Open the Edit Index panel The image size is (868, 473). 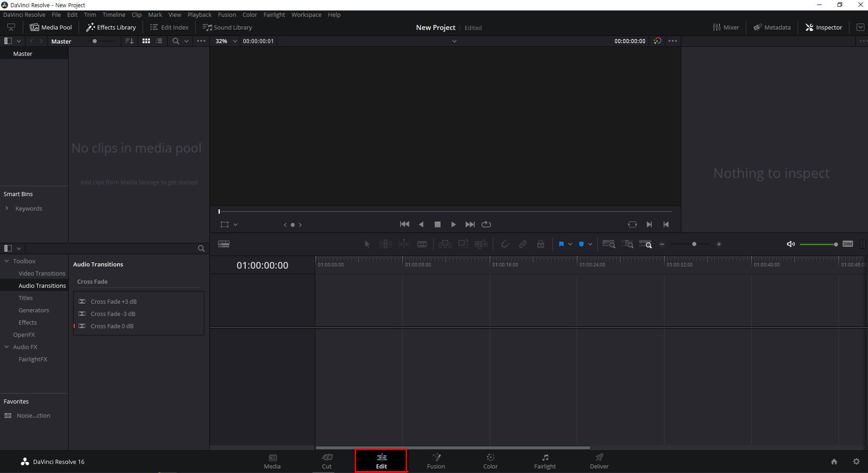coord(169,27)
